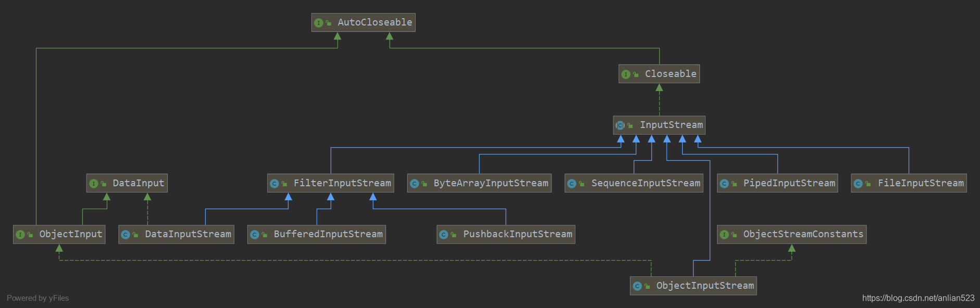Image resolution: width=980 pixels, height=308 pixels.
Task: Click the class icon on FileInputStream
Action: [858, 184]
